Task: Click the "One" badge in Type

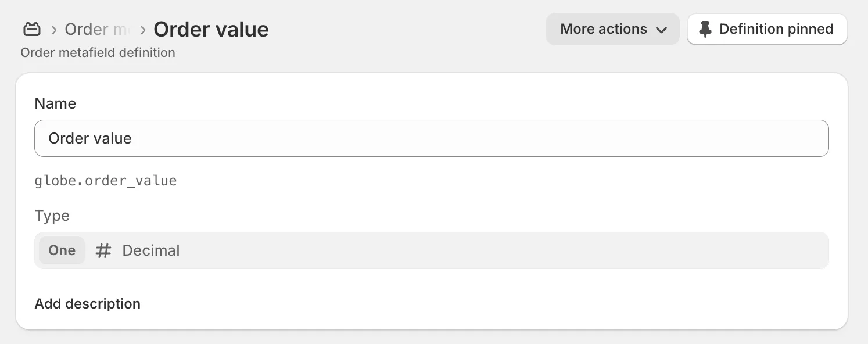Action: tap(62, 250)
